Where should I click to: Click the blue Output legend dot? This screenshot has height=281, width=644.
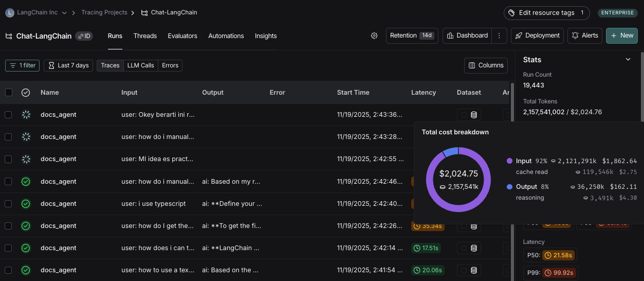tap(509, 187)
